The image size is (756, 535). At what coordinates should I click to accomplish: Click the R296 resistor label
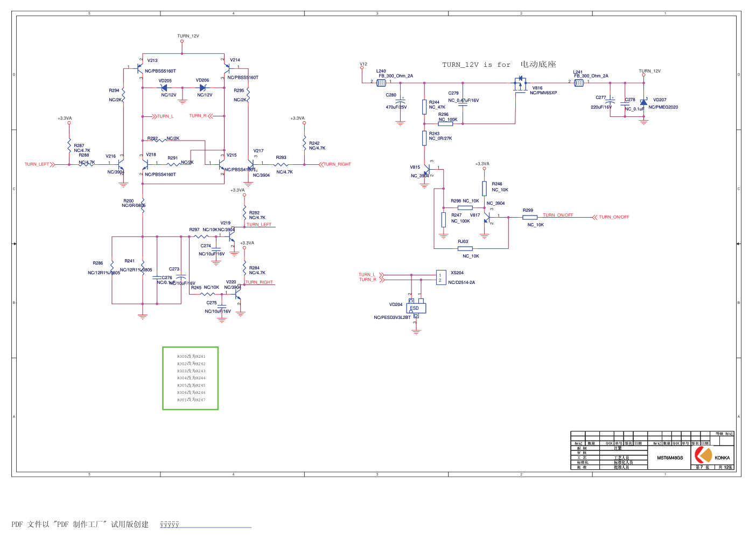click(x=443, y=114)
